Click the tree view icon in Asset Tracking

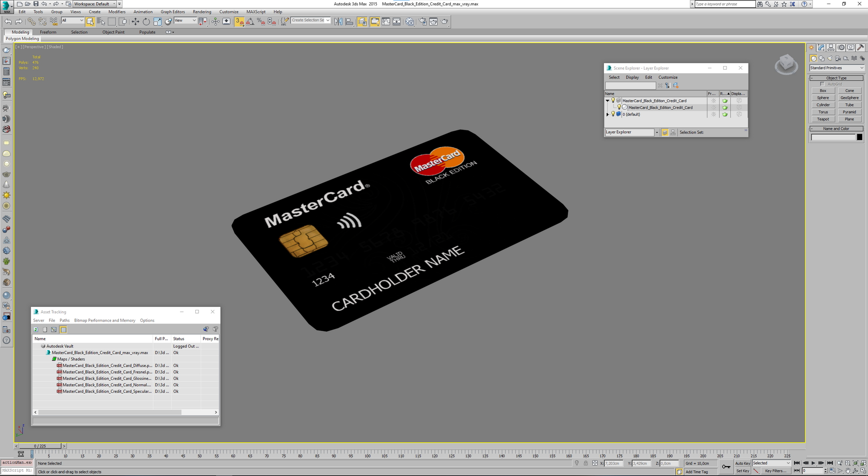[54, 329]
